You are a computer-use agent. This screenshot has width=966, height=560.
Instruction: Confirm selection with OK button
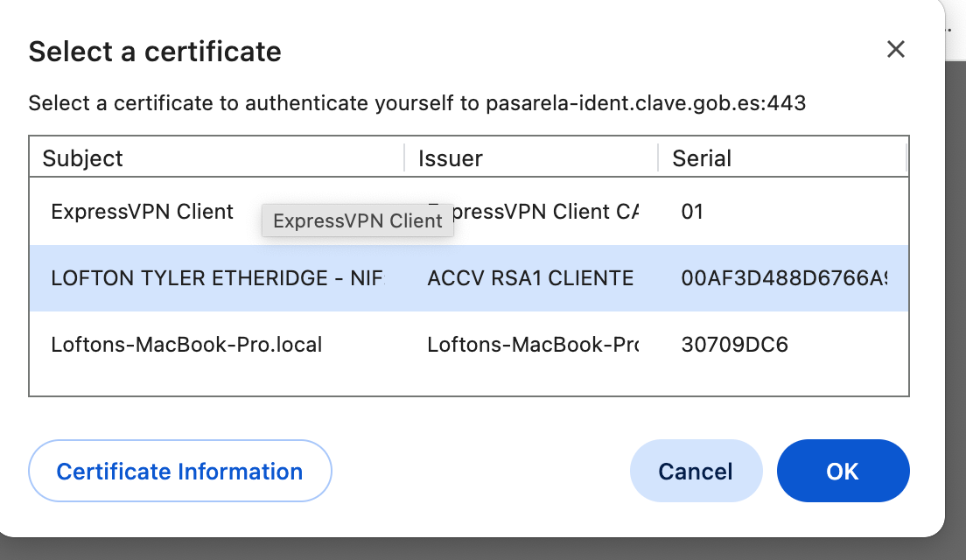pyautogui.click(x=843, y=472)
